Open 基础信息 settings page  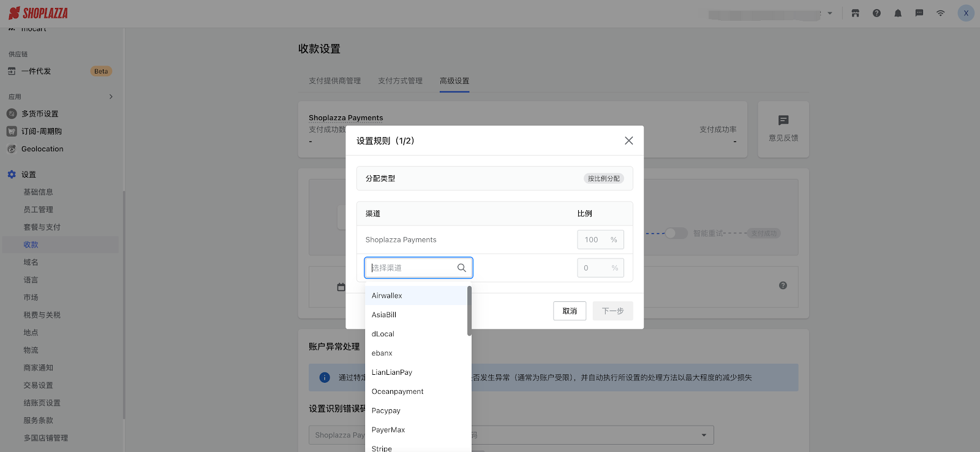click(x=38, y=192)
